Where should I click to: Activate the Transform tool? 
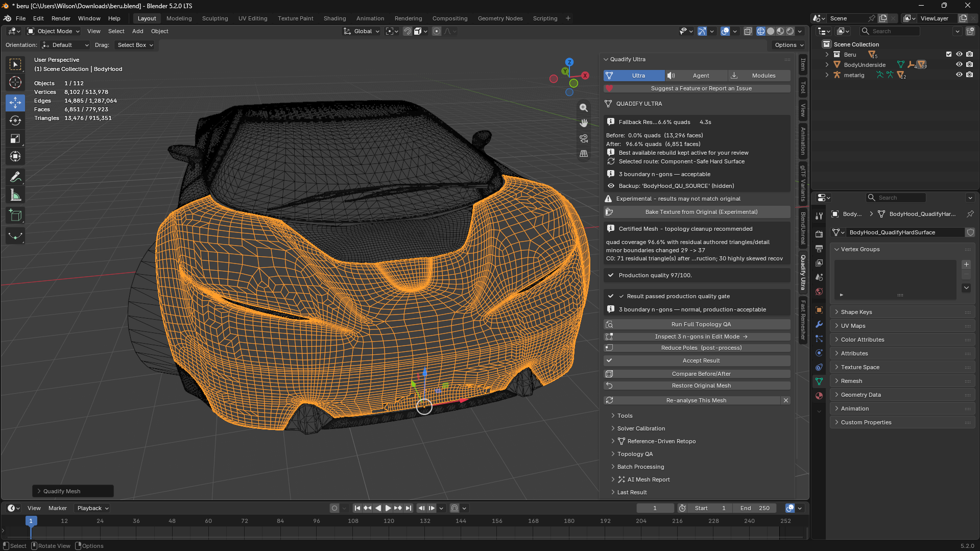(x=15, y=156)
